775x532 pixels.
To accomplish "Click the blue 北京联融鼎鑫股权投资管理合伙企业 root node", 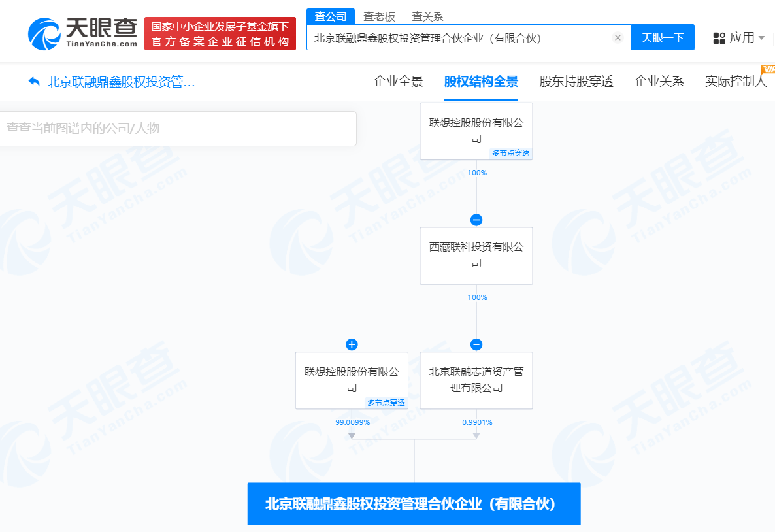I will (x=414, y=504).
